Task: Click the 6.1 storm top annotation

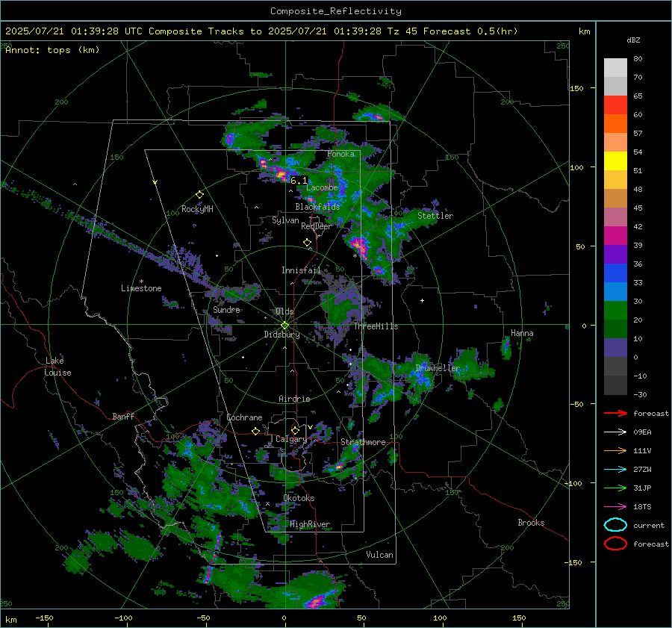Action: 299,181
